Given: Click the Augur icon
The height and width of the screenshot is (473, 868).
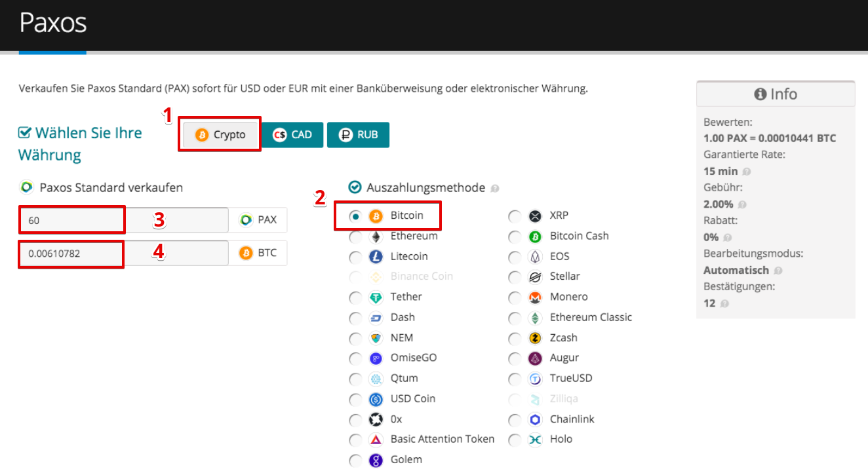Looking at the screenshot, I should click(535, 358).
